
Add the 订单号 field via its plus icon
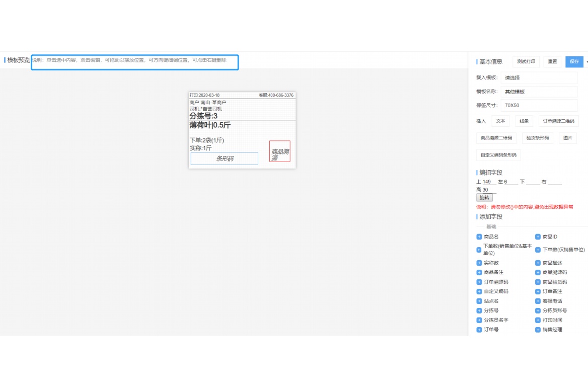(x=479, y=330)
